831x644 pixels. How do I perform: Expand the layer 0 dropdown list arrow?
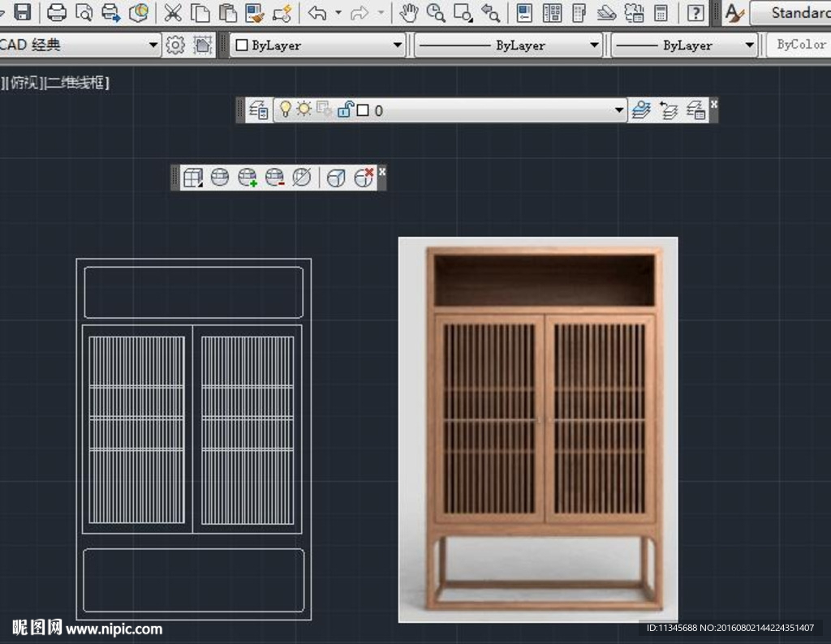(x=618, y=110)
